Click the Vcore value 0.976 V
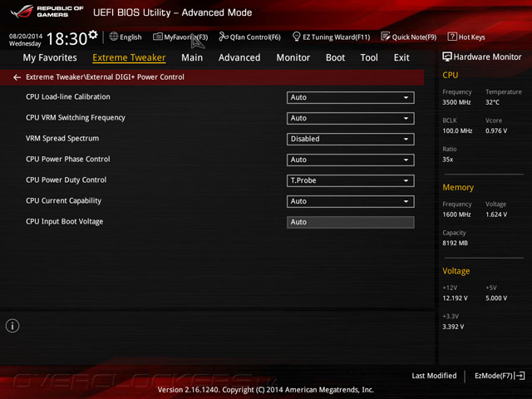The height and width of the screenshot is (399, 532). 496,131
